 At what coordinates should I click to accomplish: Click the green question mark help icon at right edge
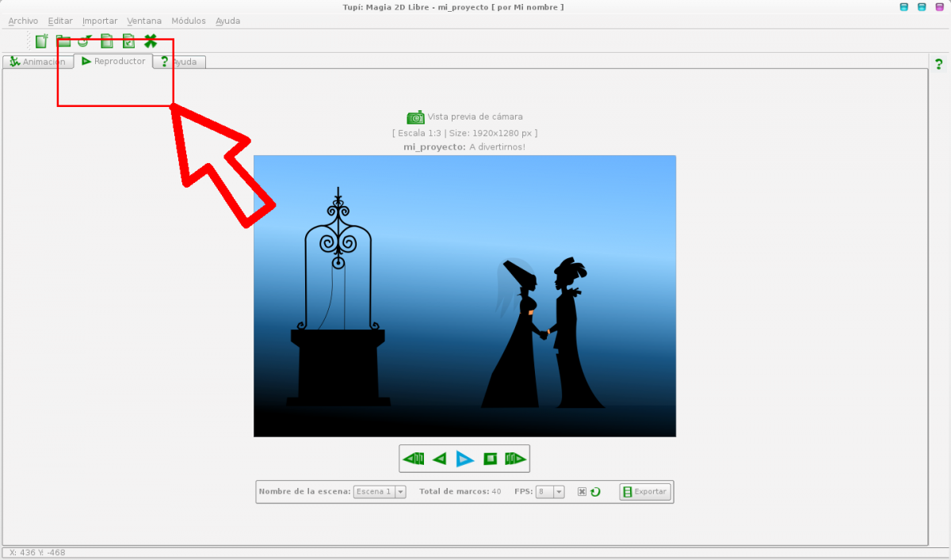[939, 64]
